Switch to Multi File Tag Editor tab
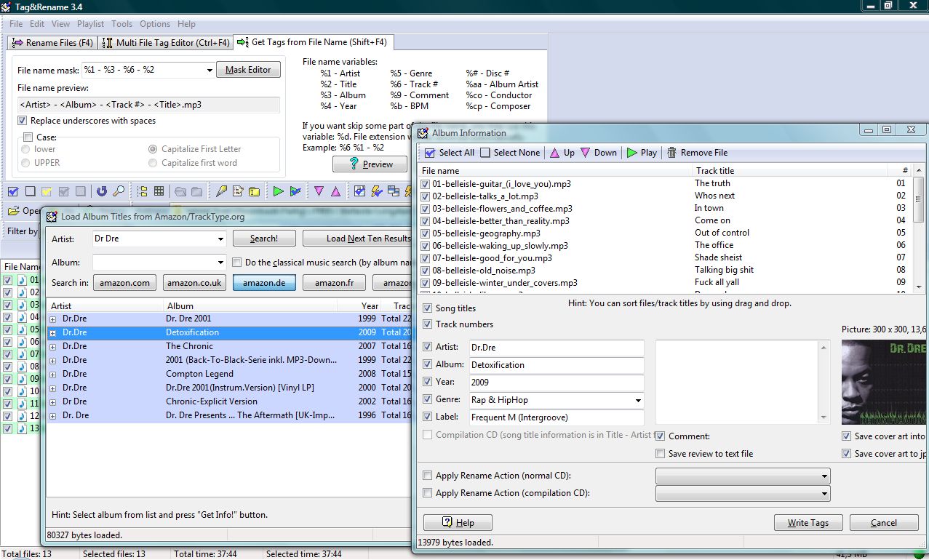 click(166, 43)
